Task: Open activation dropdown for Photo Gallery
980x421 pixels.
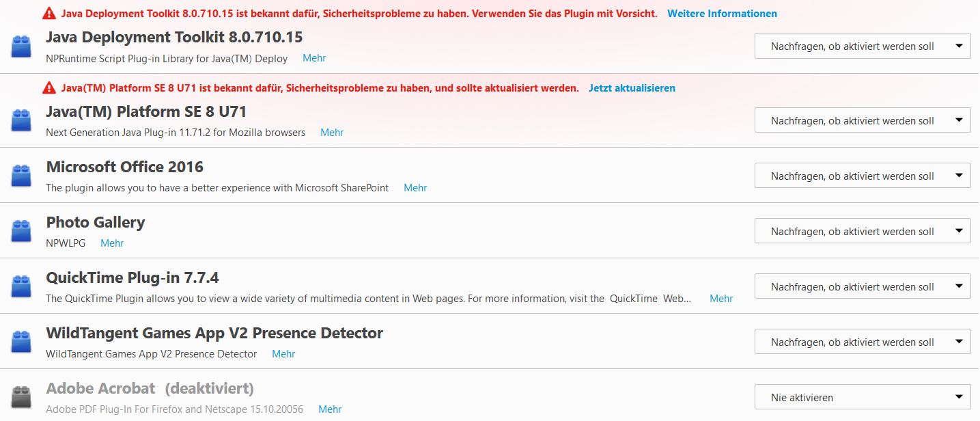Action: coord(862,232)
